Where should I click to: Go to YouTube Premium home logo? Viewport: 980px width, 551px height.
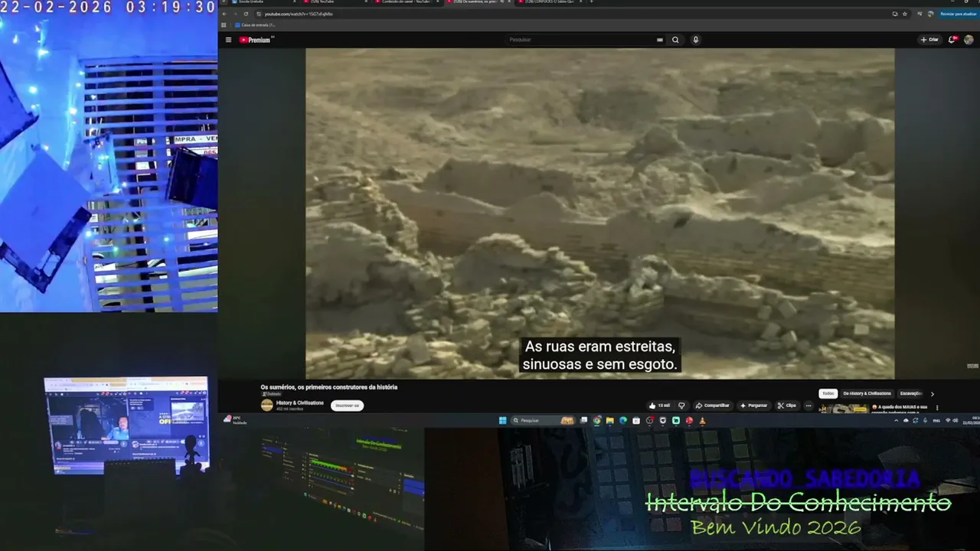point(256,40)
